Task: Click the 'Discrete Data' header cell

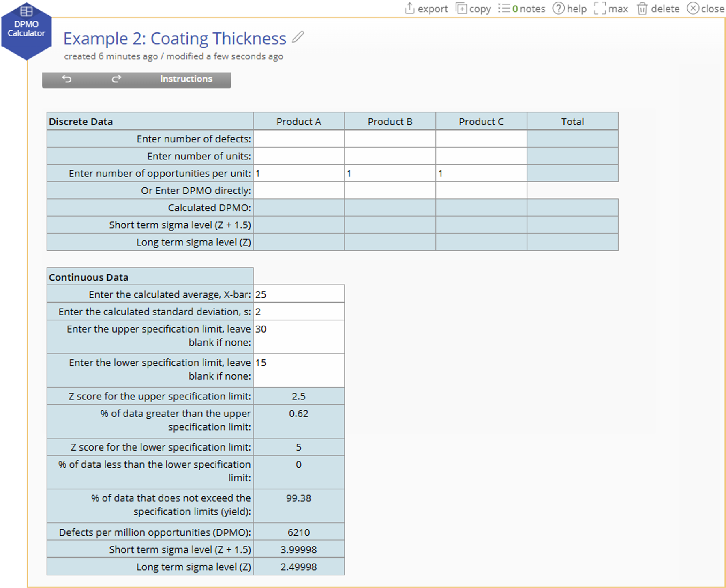Action: [x=150, y=122]
